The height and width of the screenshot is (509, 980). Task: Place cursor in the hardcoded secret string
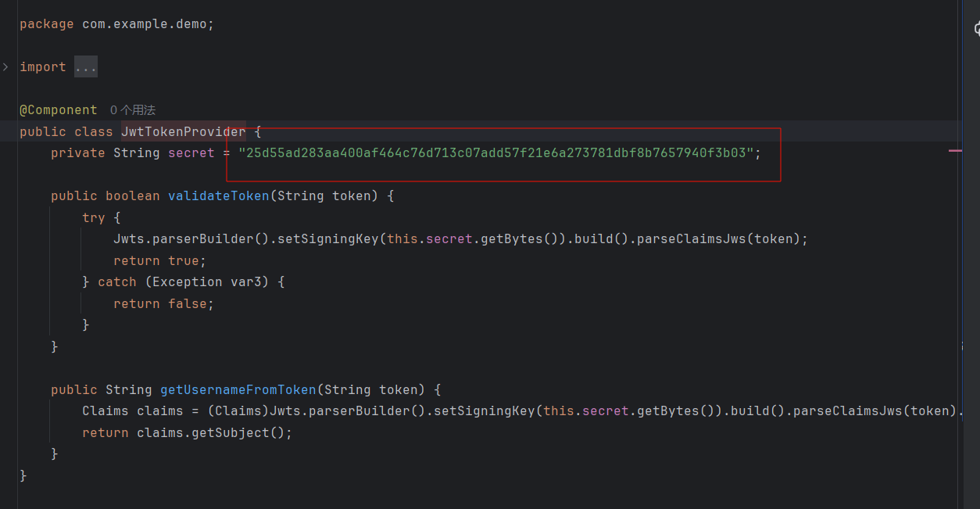(496, 153)
